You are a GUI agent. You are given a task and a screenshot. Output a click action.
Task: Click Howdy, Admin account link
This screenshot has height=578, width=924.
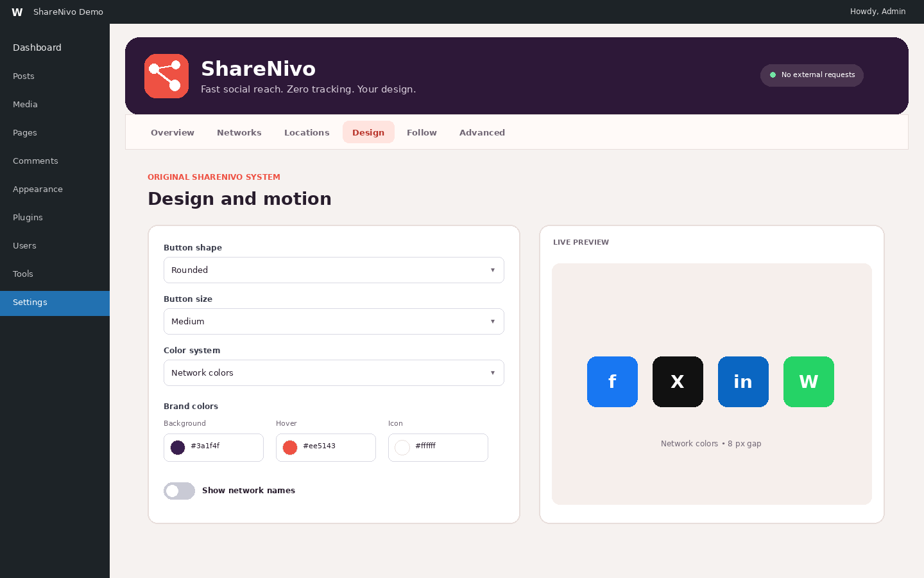coord(878,12)
